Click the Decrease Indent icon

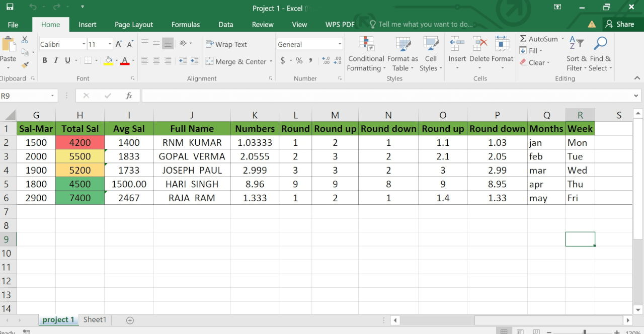coord(182,61)
